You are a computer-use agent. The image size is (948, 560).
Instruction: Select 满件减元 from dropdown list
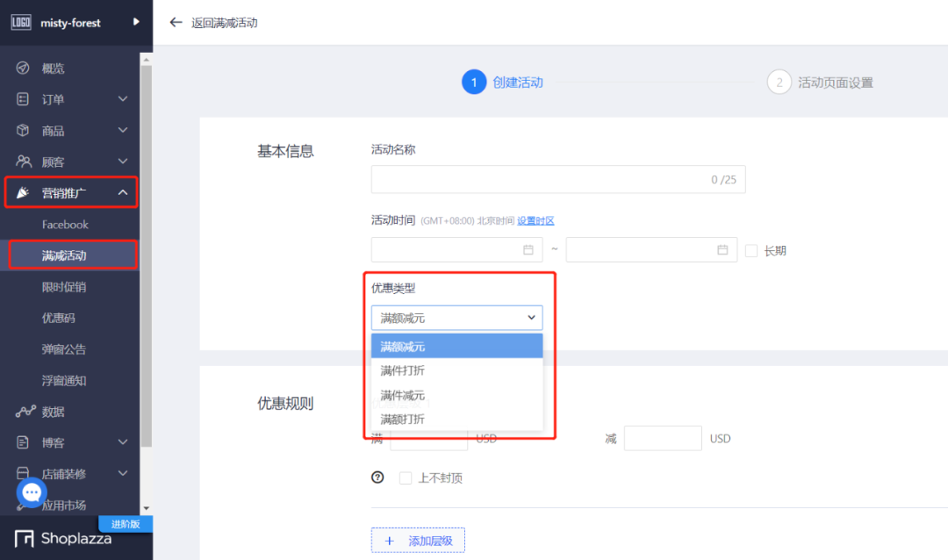click(457, 395)
